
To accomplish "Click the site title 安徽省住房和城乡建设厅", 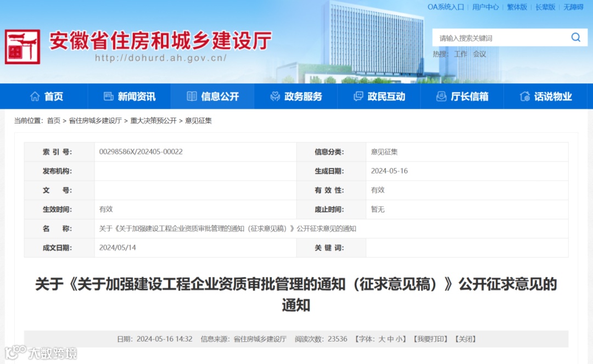I will pos(161,41).
